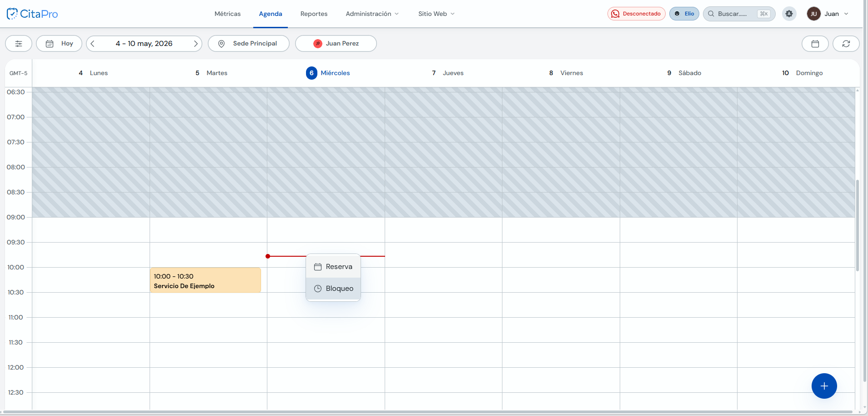868x416 pixels.
Task: Click the WhatsApp Desconectado status badge
Action: point(637,14)
